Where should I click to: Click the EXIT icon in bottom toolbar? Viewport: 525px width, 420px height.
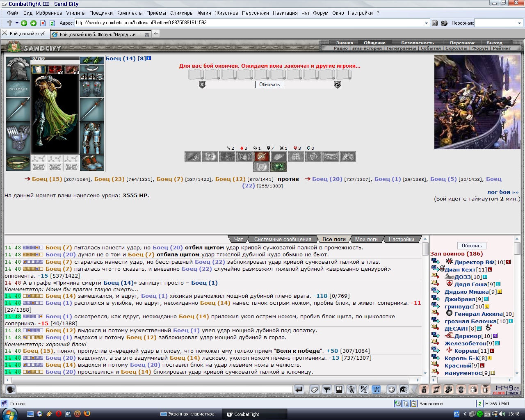(x=486, y=390)
